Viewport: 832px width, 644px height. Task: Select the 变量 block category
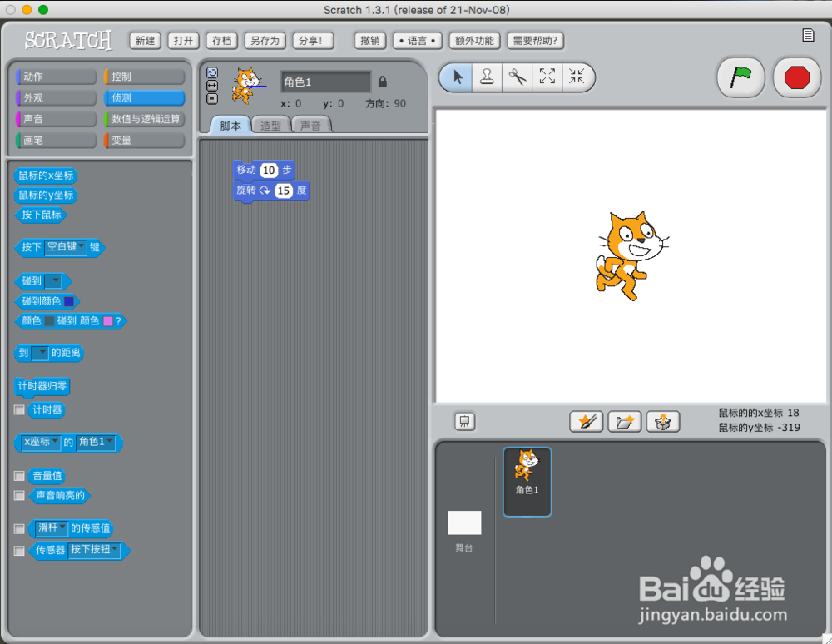[144, 141]
